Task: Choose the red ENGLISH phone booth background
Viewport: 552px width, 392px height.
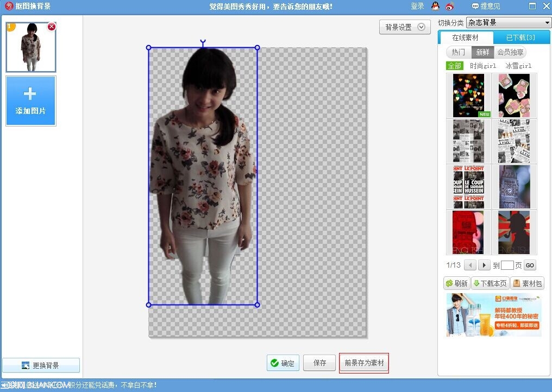Action: coord(468,232)
